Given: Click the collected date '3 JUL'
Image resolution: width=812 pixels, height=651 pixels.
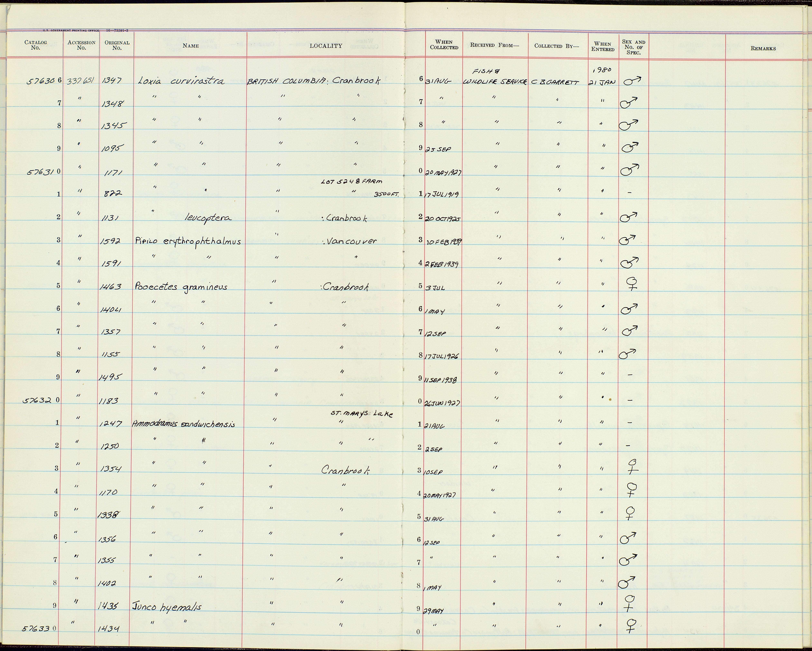Looking at the screenshot, I should point(435,288).
